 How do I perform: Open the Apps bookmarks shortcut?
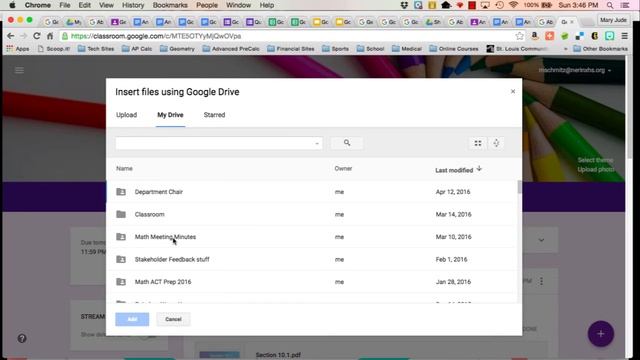[x=18, y=49]
